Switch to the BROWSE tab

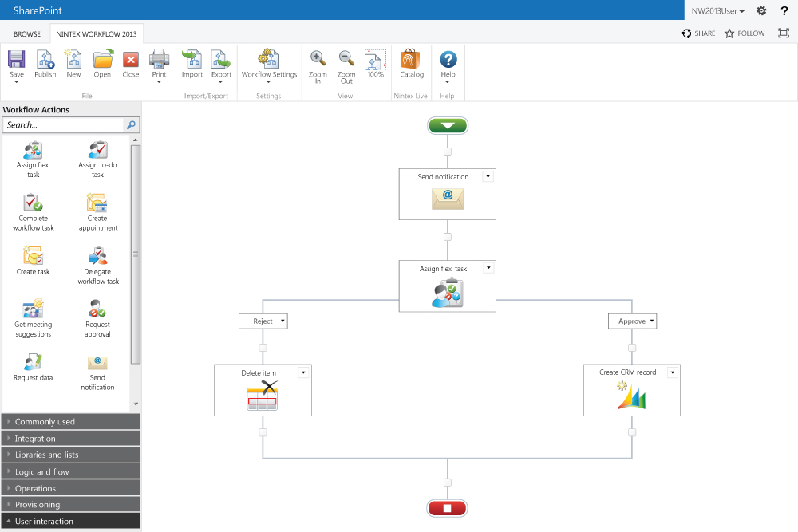(27, 34)
